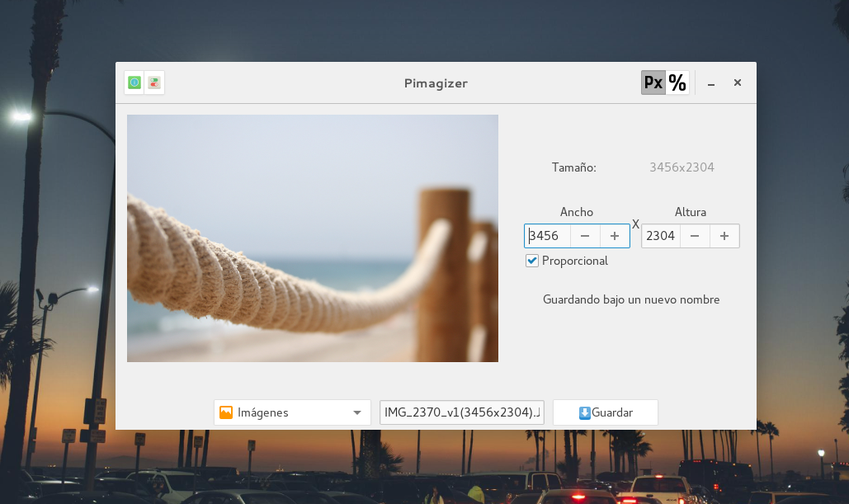Close the Pimagizer window
The image size is (849, 504).
pos(738,82)
